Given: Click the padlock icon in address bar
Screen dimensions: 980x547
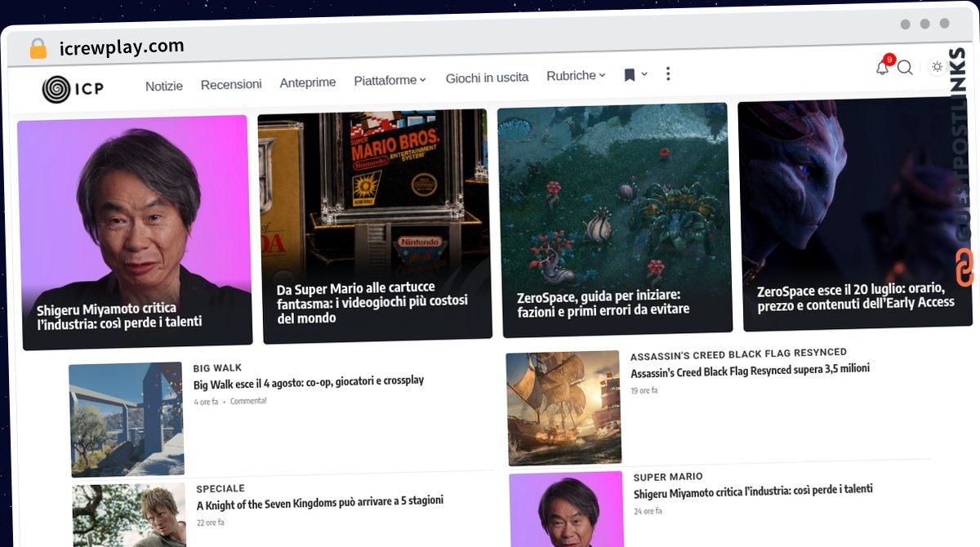Looking at the screenshot, I should [x=38, y=48].
